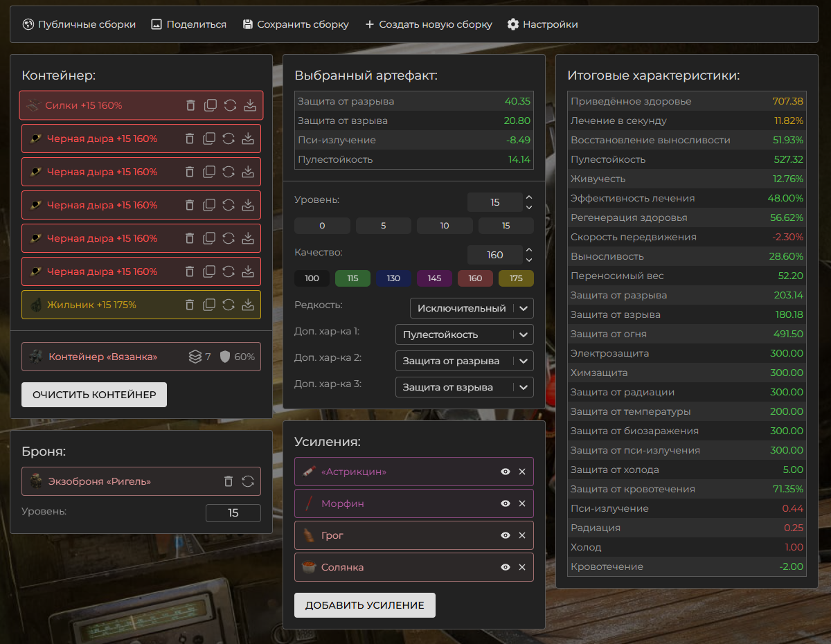The image size is (831, 644).
Task: Toggle visibility of «Астрикцин» boost
Action: tap(506, 472)
